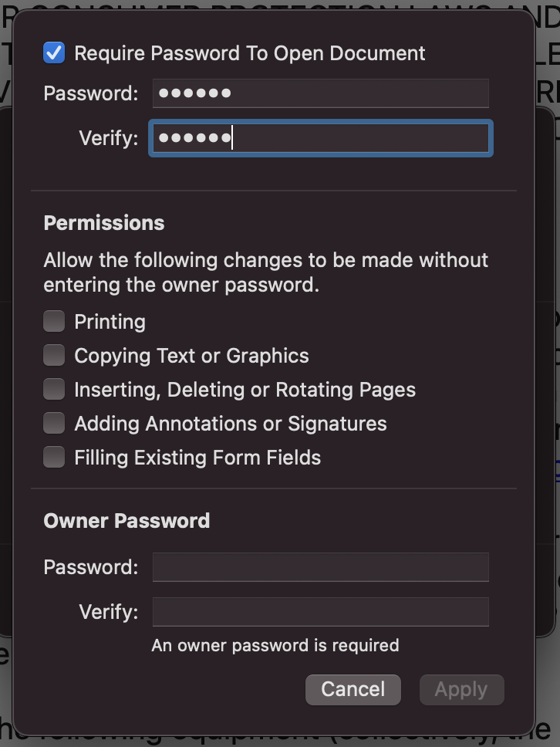Enable the Printing permission checkbox
560x747 pixels.
(x=54, y=321)
